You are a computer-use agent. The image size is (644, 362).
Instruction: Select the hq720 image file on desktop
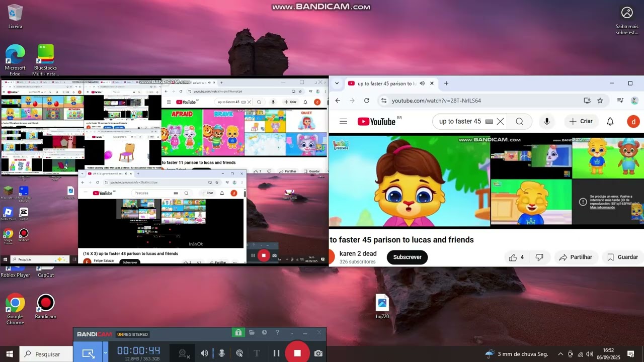382,307
